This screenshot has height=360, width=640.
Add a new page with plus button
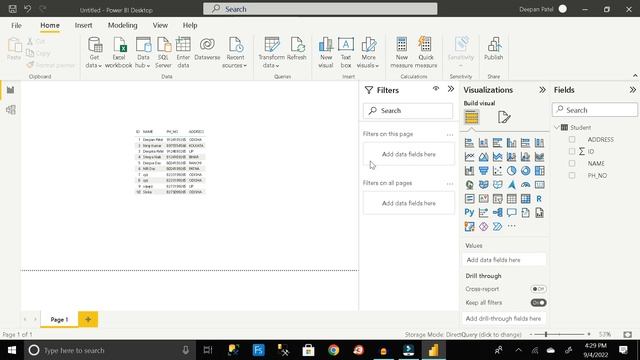(88, 319)
